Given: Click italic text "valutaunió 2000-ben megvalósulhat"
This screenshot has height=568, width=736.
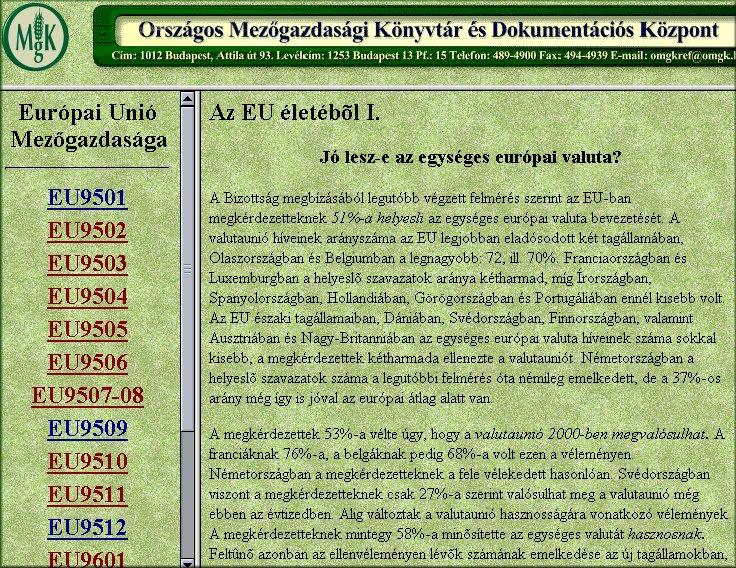Looking at the screenshot, I should click(590, 434).
